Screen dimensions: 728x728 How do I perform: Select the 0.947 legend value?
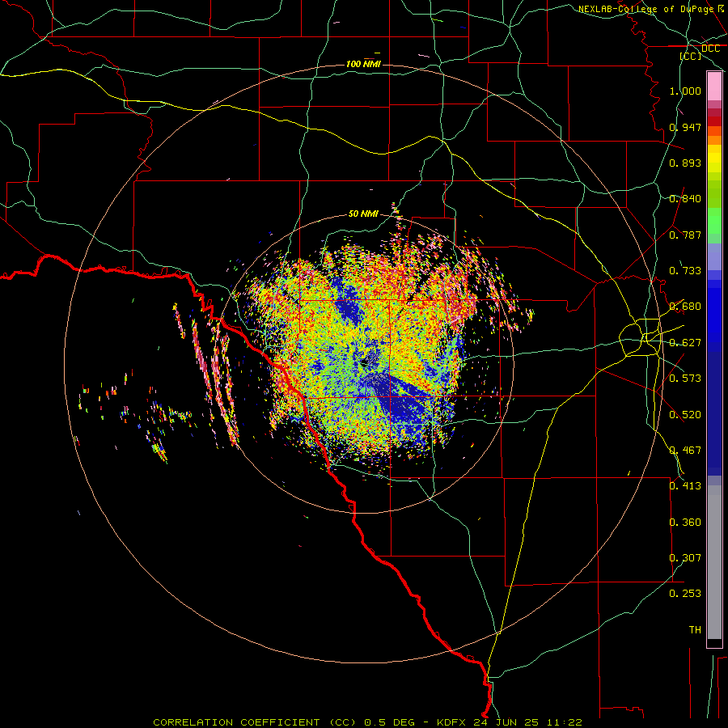tap(685, 127)
